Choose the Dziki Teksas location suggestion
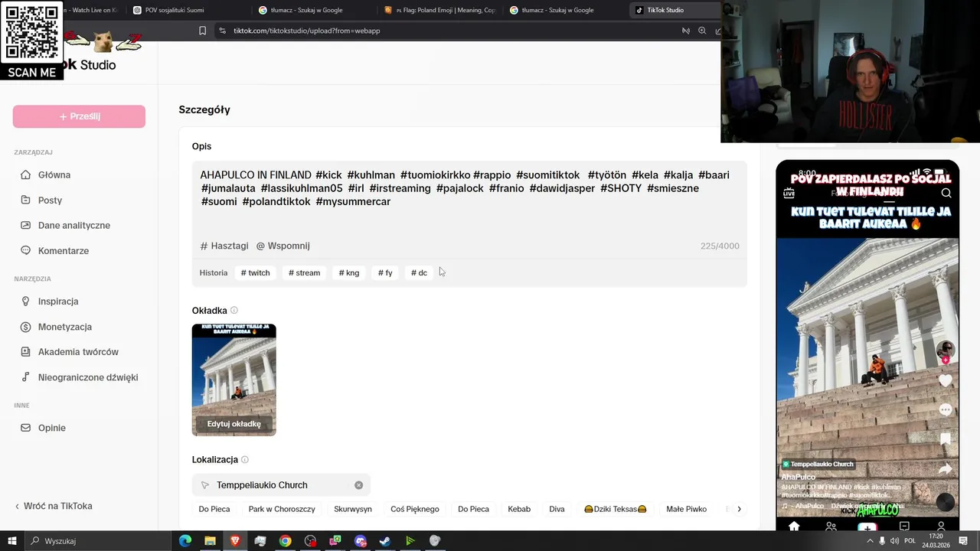This screenshot has width=980, height=551. [x=616, y=509]
